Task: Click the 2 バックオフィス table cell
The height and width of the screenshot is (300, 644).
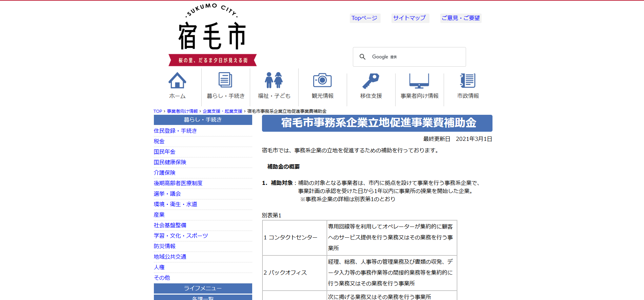Action: pos(295,273)
